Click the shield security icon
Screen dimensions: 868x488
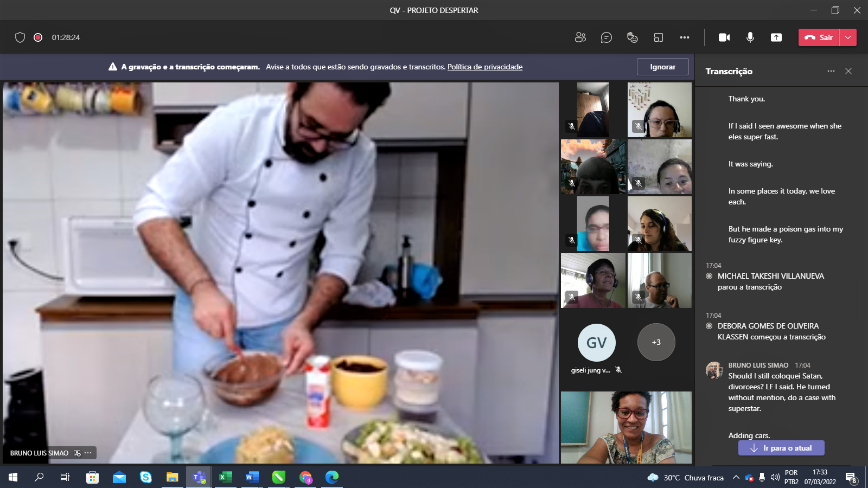tap(20, 37)
